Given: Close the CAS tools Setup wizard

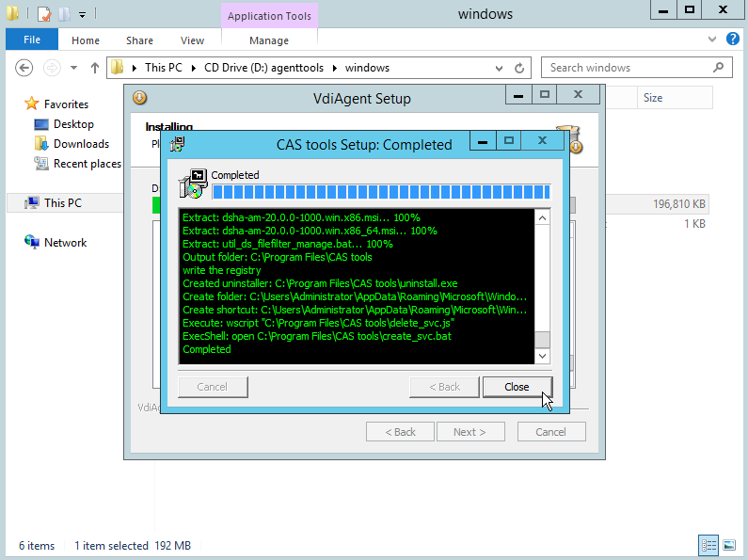Looking at the screenshot, I should [517, 387].
